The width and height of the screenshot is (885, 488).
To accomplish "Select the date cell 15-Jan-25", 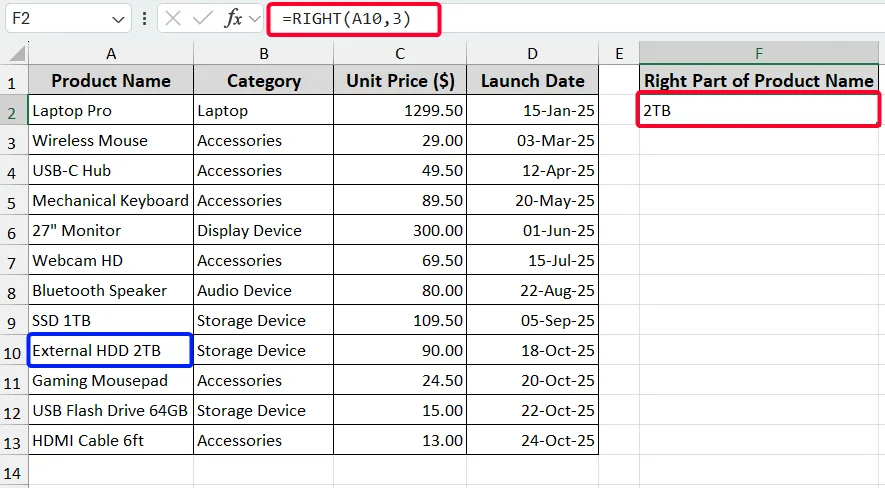I will coord(532,110).
